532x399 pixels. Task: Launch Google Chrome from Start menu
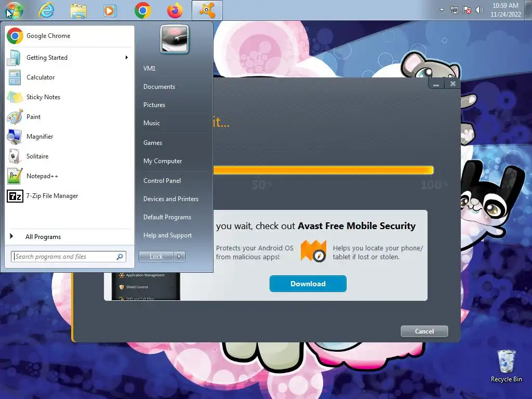69,36
